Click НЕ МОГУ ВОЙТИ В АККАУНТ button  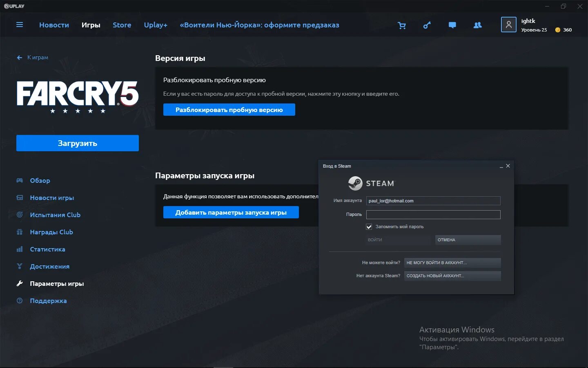point(452,263)
